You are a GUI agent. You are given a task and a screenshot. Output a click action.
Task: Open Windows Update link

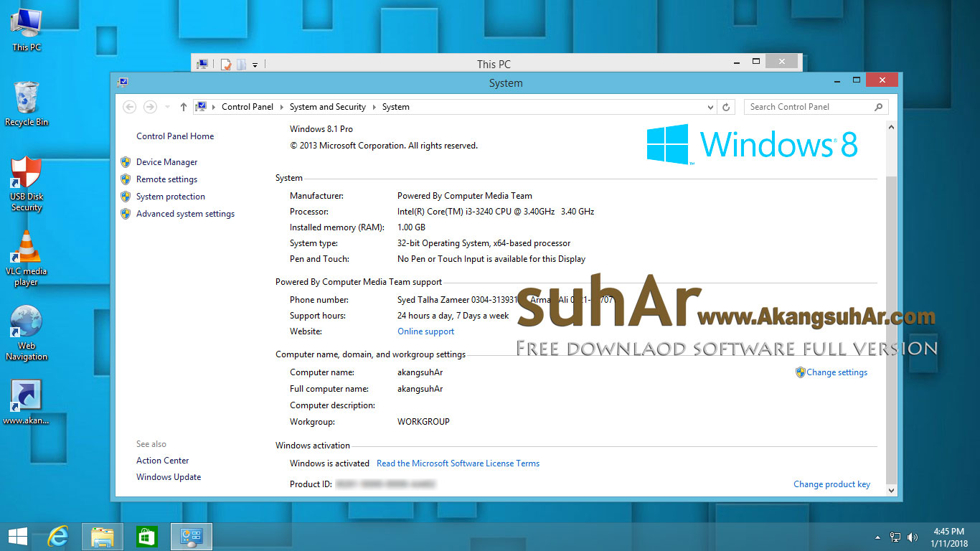coord(169,477)
